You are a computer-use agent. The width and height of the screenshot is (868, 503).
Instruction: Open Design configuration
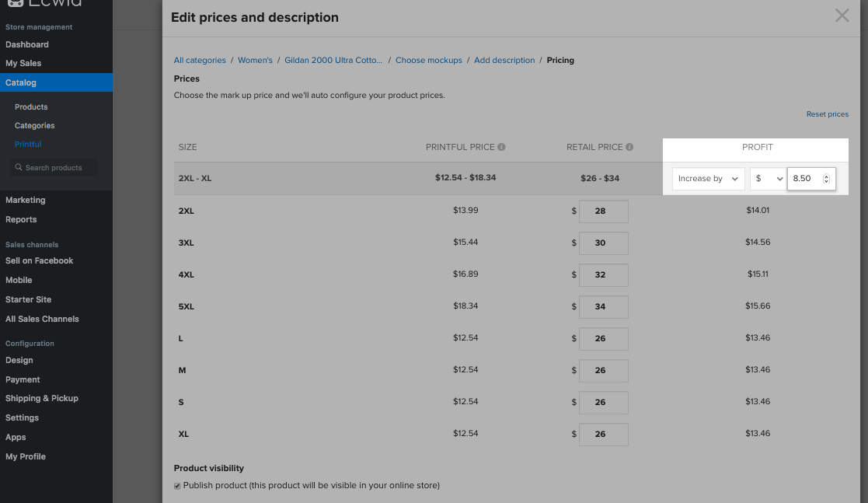pos(19,360)
